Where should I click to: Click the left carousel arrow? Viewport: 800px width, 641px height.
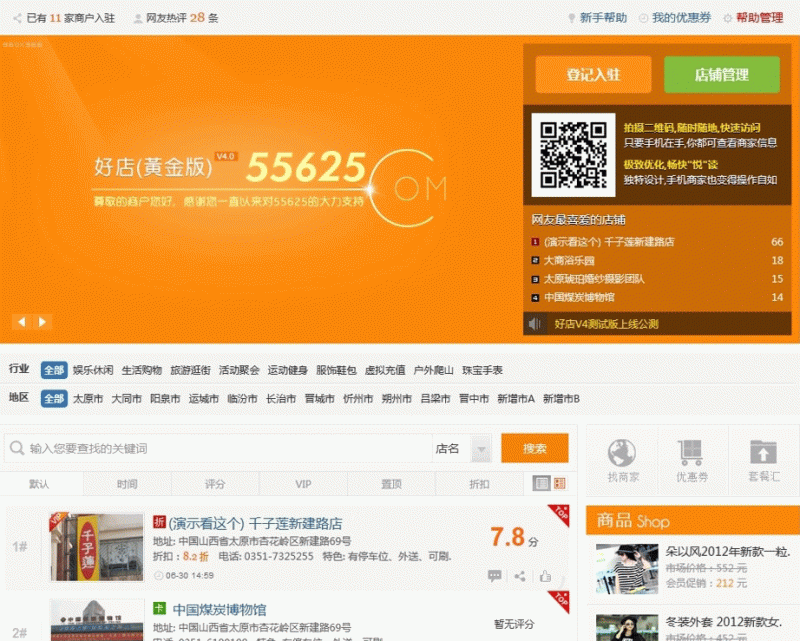click(x=22, y=322)
